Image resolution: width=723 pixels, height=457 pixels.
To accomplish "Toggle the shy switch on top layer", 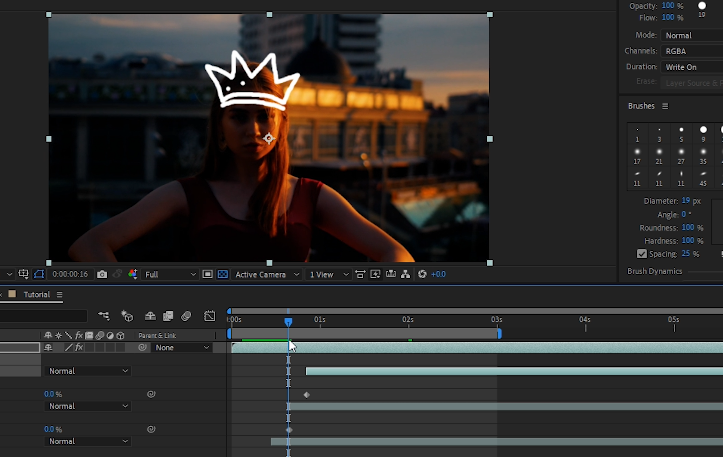I will pos(48,347).
